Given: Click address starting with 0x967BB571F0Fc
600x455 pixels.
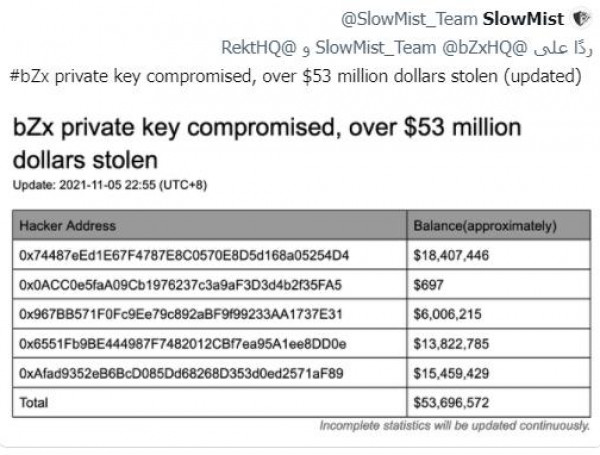Looking at the screenshot, I should tap(181, 314).
